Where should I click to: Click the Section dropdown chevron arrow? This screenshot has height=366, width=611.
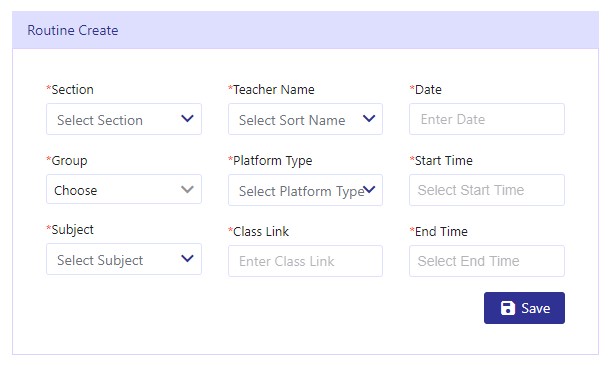coord(187,118)
